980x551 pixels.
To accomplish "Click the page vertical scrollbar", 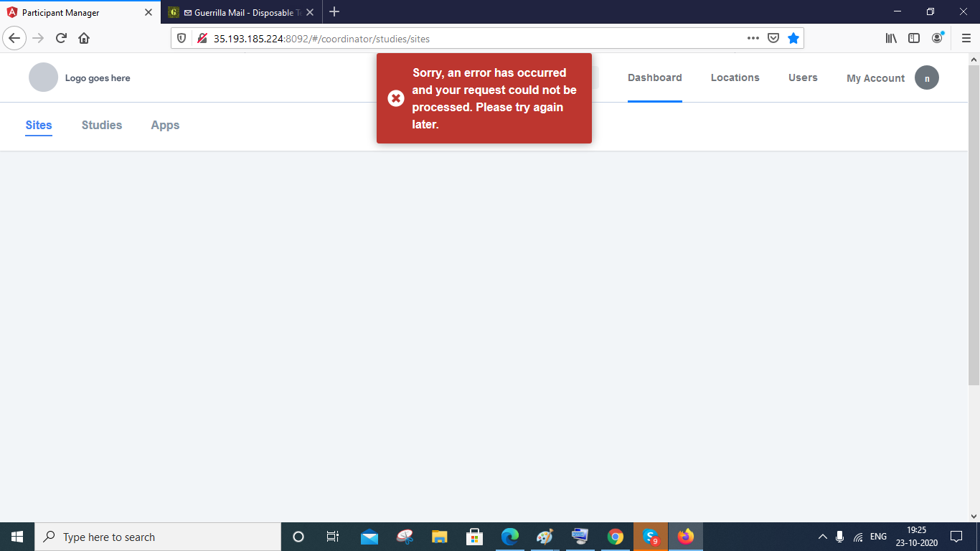I will (974, 224).
